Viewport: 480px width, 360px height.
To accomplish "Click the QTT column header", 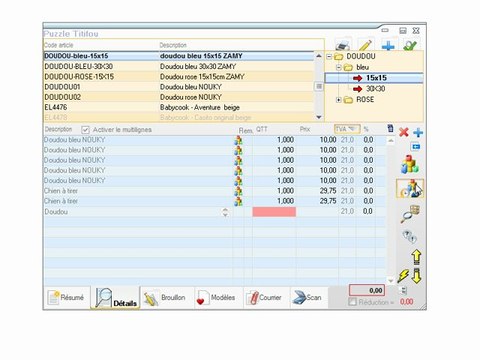I will (x=262, y=129).
